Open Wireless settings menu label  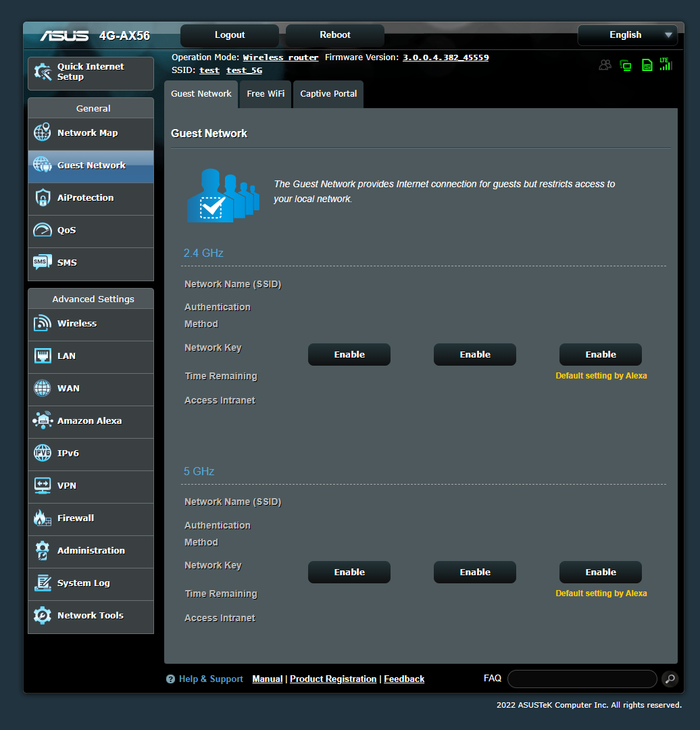pos(77,323)
